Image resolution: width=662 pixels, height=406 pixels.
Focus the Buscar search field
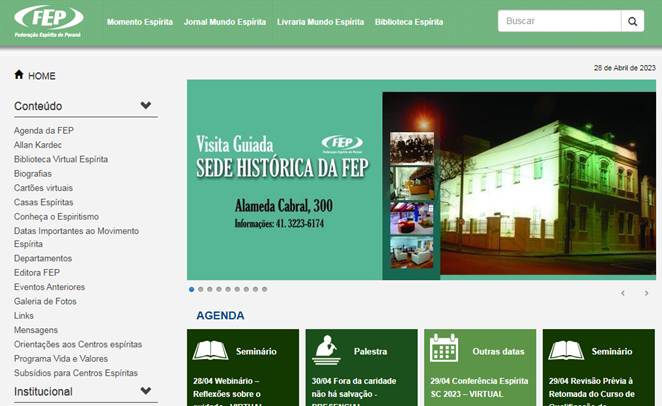click(x=559, y=21)
